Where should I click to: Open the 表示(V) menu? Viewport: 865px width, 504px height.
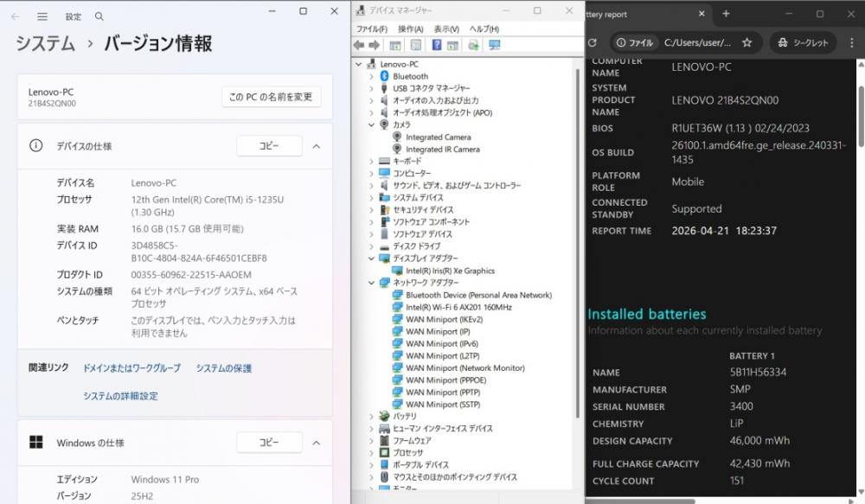[x=446, y=29]
